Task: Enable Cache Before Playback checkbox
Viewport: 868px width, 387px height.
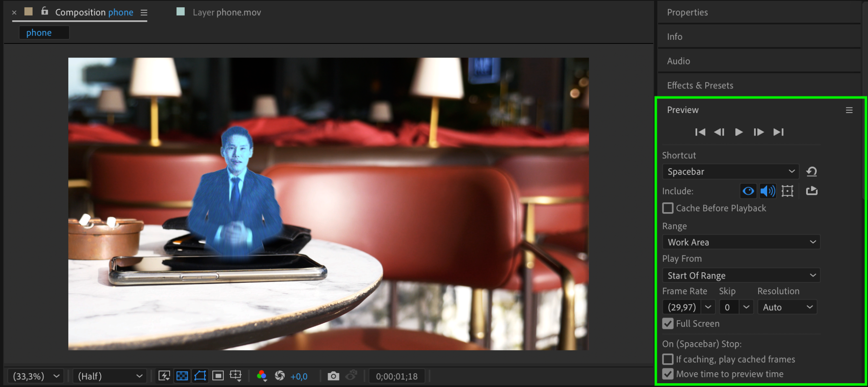Action: 668,208
